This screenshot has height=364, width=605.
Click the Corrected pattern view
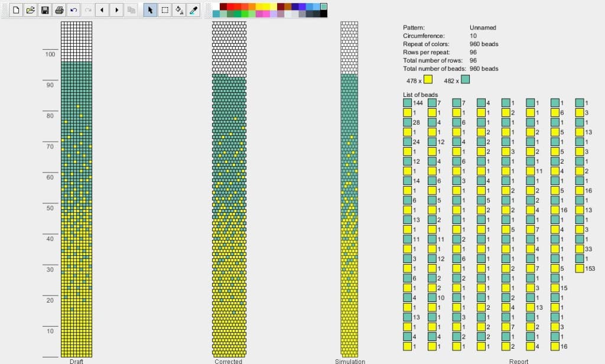pos(229,189)
